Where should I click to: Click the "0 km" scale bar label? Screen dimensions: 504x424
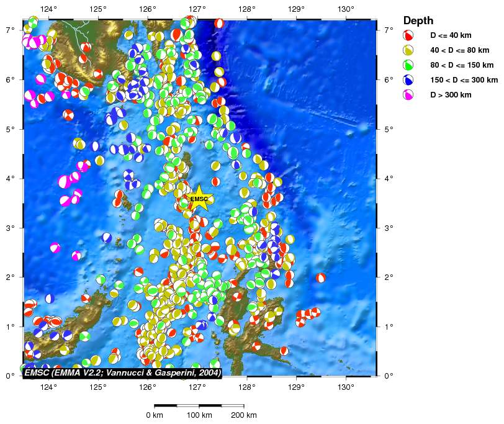(154, 415)
